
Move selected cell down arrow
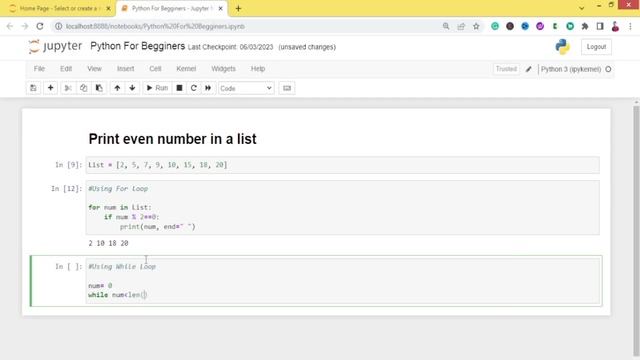point(132,88)
